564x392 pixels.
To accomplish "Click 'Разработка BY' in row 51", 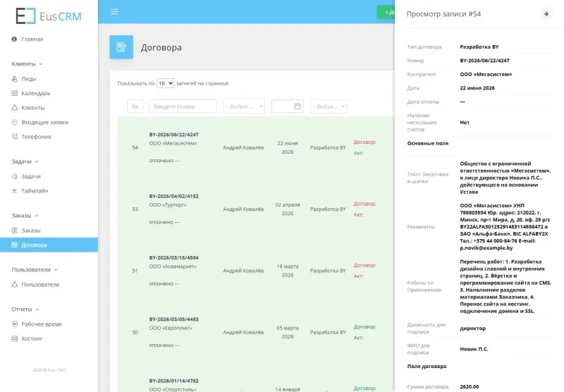I will (x=328, y=271).
